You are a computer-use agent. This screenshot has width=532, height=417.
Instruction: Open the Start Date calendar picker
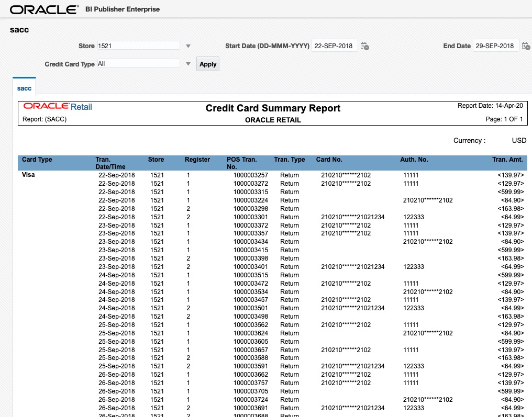(x=365, y=46)
